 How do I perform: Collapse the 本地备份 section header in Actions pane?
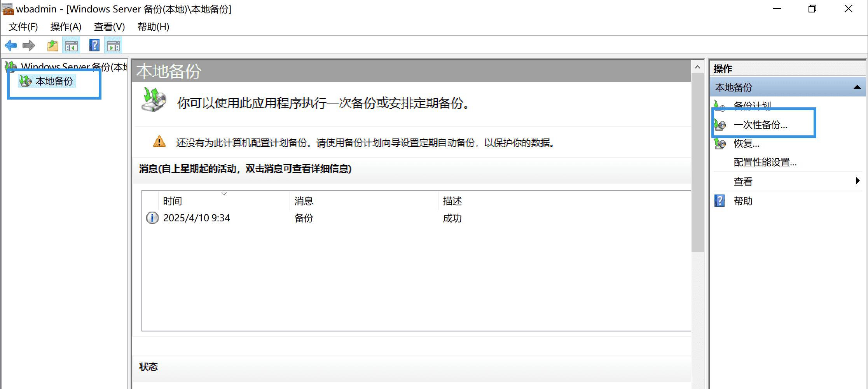point(857,87)
